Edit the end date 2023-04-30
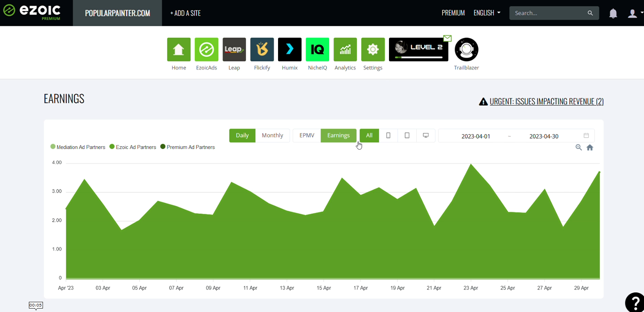Image resolution: width=644 pixels, height=312 pixels. click(x=544, y=136)
